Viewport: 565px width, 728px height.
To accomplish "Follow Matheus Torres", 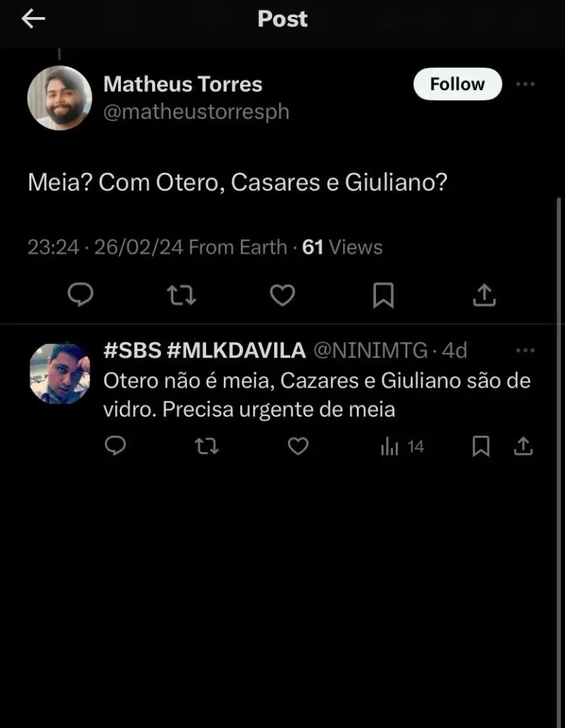I will tap(457, 84).
